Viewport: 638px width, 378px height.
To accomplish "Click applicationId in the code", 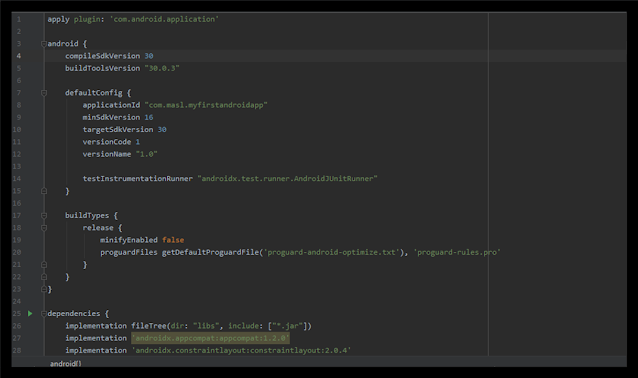I will tap(111, 105).
